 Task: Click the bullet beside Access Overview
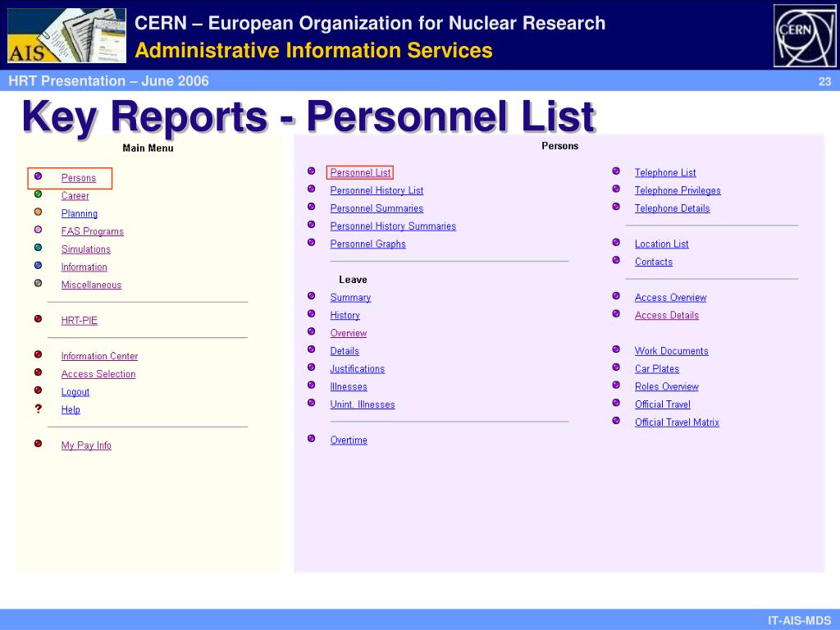[616, 295]
